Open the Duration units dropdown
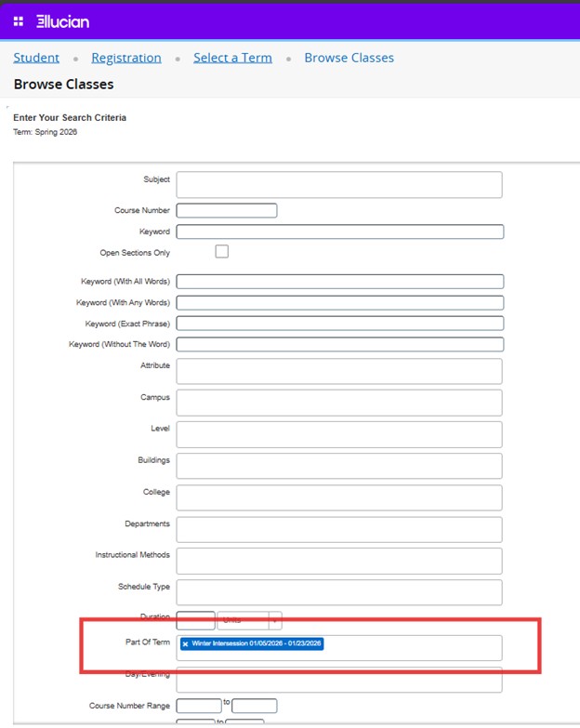Screen dimensions: 580x728 click(x=249, y=620)
